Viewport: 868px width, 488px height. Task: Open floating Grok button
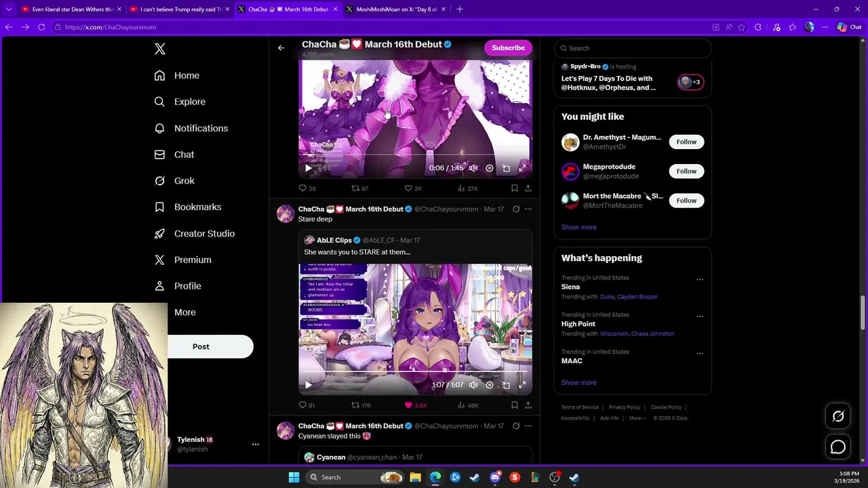[838, 417]
